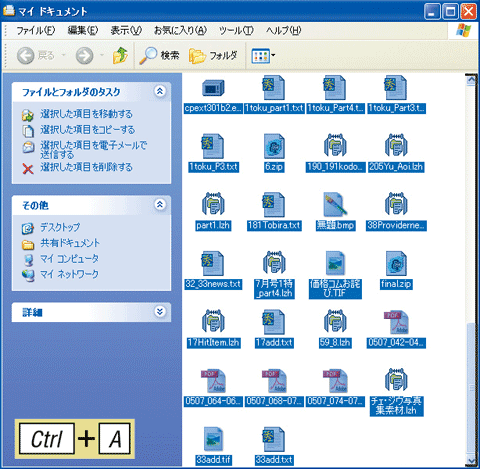Click 選択した項目を削除する link
Image resolution: width=480 pixels, height=469 pixels.
pos(86,167)
